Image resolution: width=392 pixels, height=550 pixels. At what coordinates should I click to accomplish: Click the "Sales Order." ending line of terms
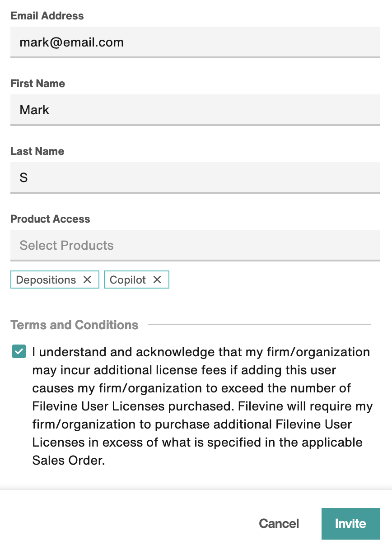(69, 460)
